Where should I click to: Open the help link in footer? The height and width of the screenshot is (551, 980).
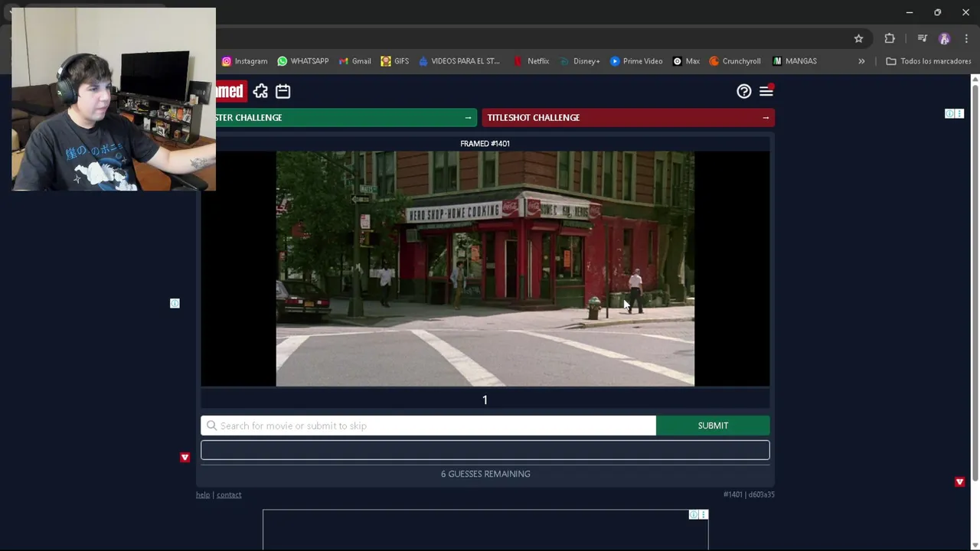[203, 494]
